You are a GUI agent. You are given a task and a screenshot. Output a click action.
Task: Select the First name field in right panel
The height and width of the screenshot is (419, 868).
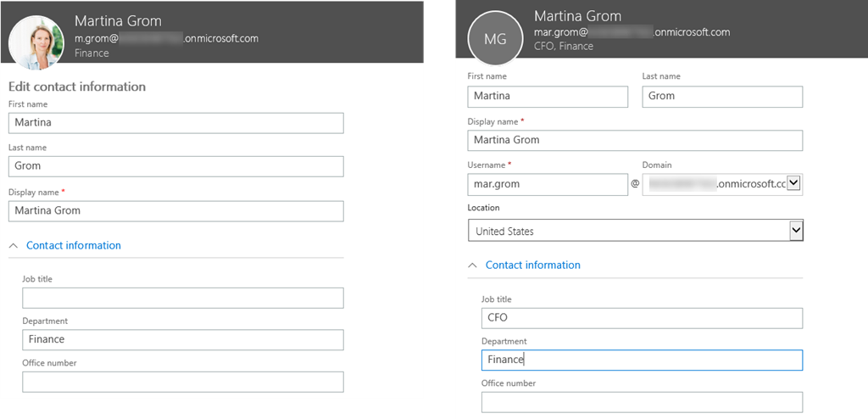[x=548, y=97]
